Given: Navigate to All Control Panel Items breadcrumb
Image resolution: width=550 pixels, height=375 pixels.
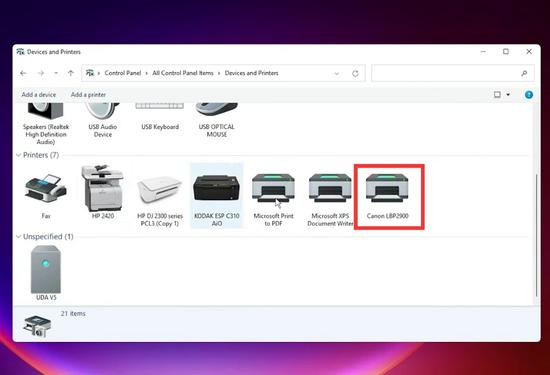Looking at the screenshot, I should [x=183, y=73].
